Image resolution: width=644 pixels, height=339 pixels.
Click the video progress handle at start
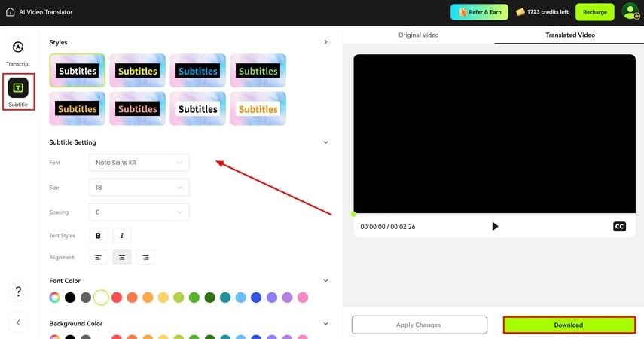point(353,214)
